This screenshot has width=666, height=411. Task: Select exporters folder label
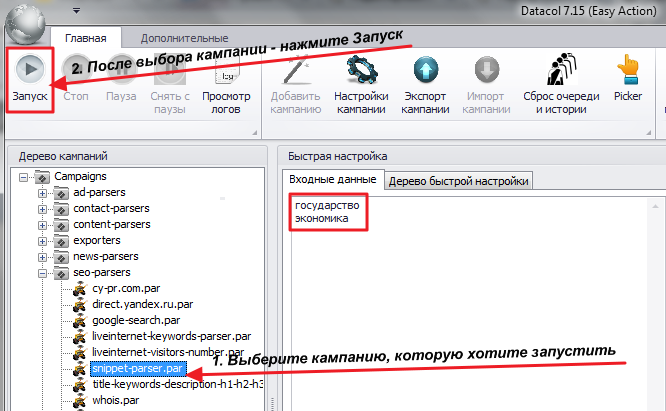click(x=97, y=240)
